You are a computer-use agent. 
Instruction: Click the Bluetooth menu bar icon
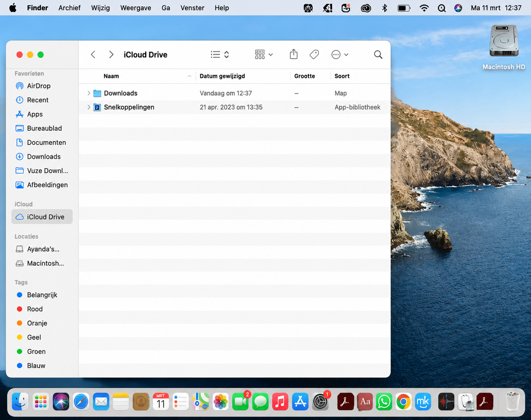tap(385, 8)
